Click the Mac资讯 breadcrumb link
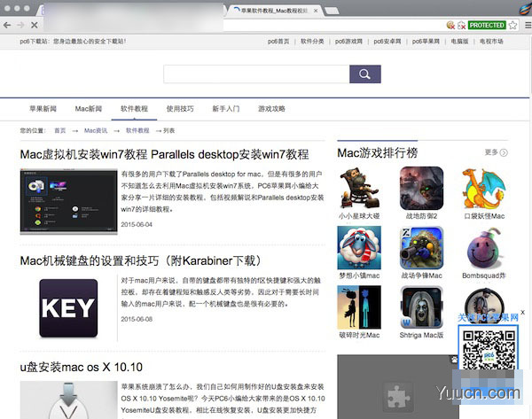 96,130
